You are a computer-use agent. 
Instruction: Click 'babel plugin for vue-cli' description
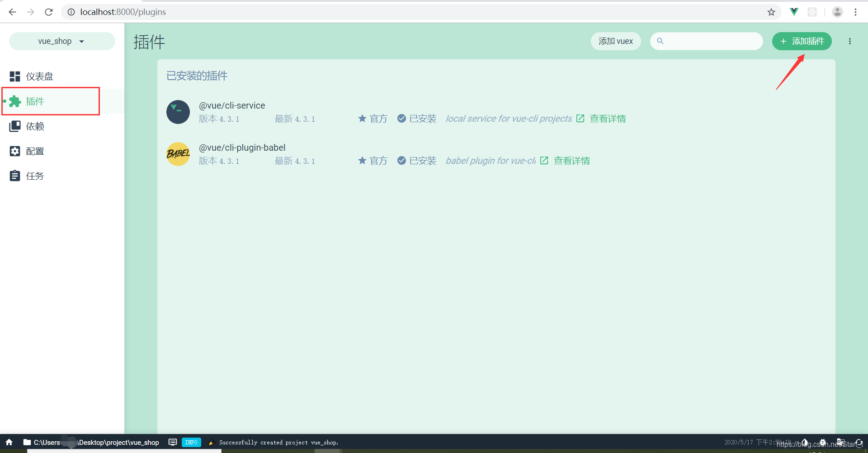tap(491, 161)
